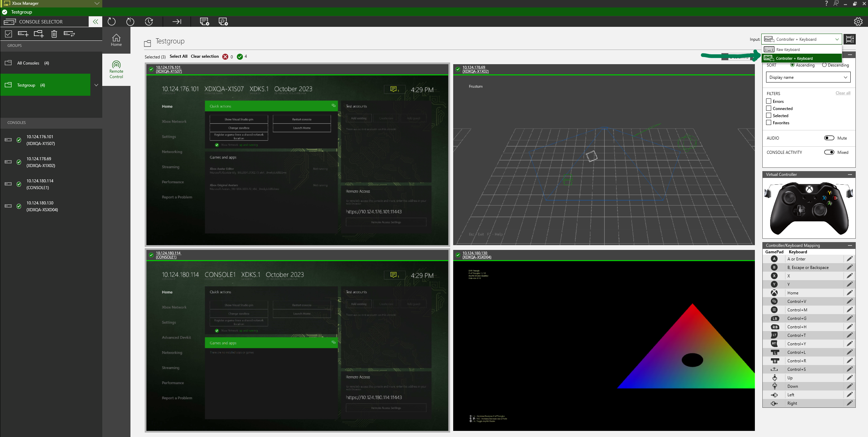This screenshot has width=868, height=437.
Task: Select Descending sort order
Action: pyautogui.click(x=824, y=65)
